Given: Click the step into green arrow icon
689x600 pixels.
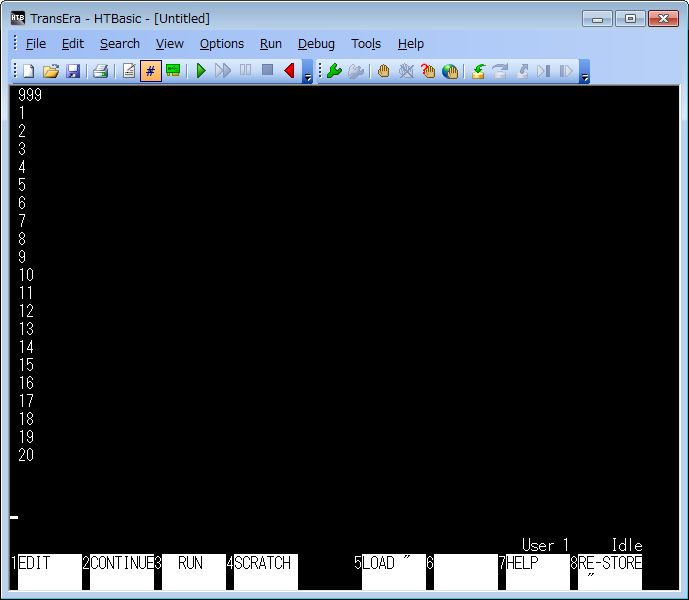Looking at the screenshot, I should pos(478,71).
